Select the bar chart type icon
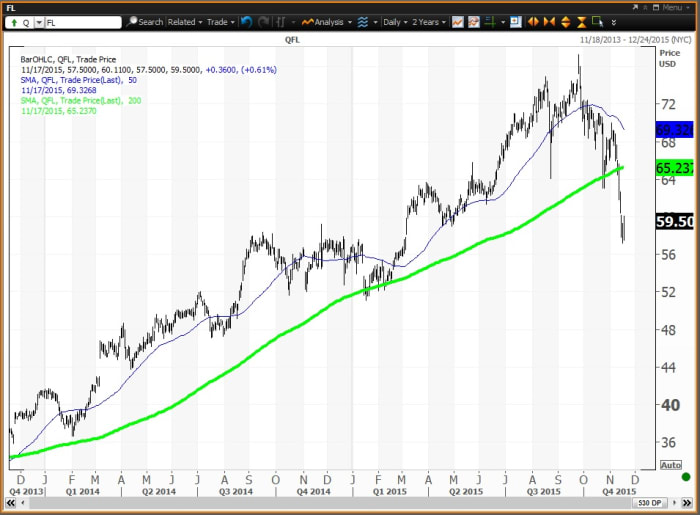Viewport: 700px width, 515px height. (x=280, y=22)
